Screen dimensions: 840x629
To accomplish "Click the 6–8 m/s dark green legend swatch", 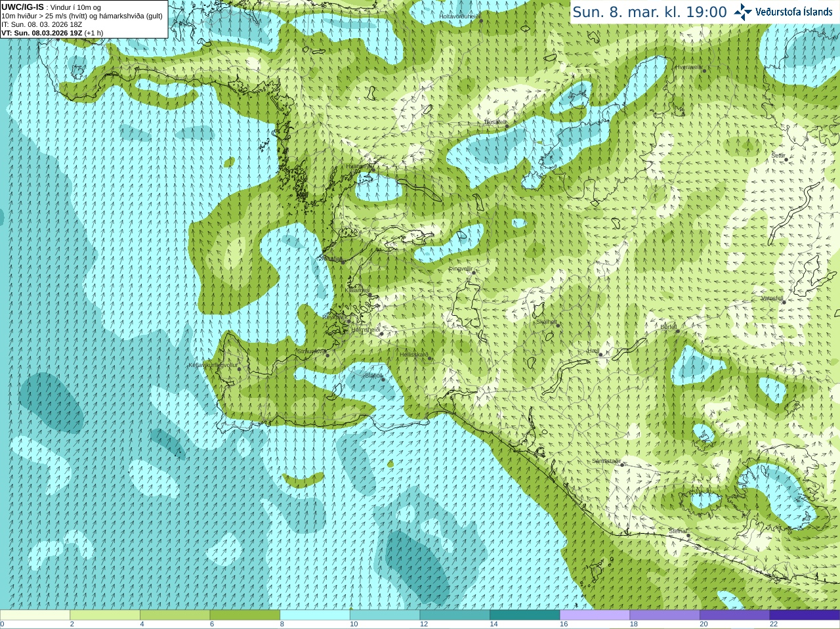I will [x=245, y=615].
